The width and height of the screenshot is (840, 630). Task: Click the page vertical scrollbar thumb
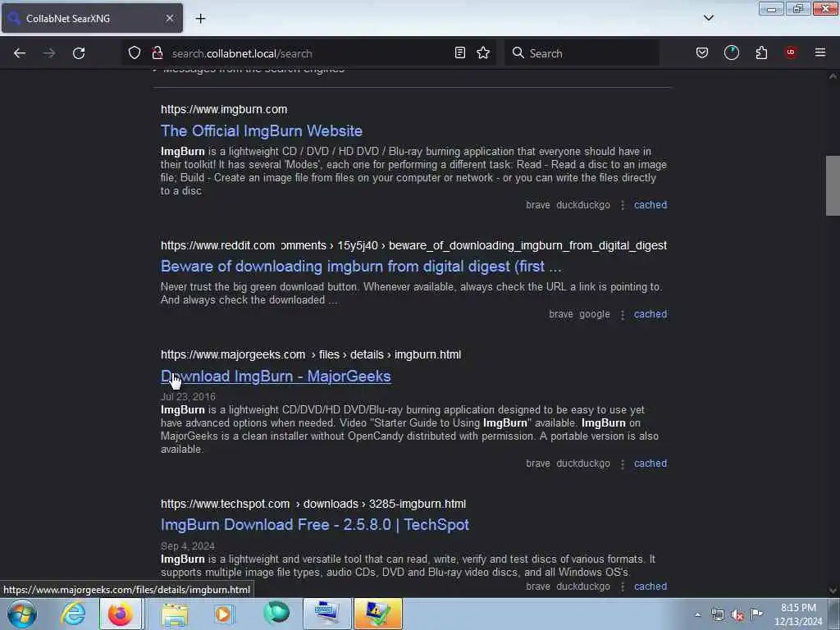pos(833,185)
